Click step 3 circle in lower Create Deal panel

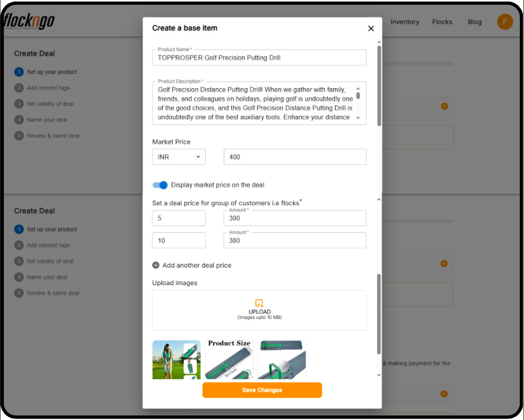pyautogui.click(x=19, y=261)
